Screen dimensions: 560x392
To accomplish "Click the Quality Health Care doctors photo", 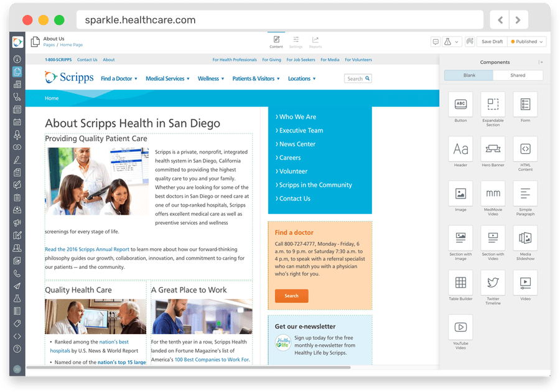I will point(95,317).
